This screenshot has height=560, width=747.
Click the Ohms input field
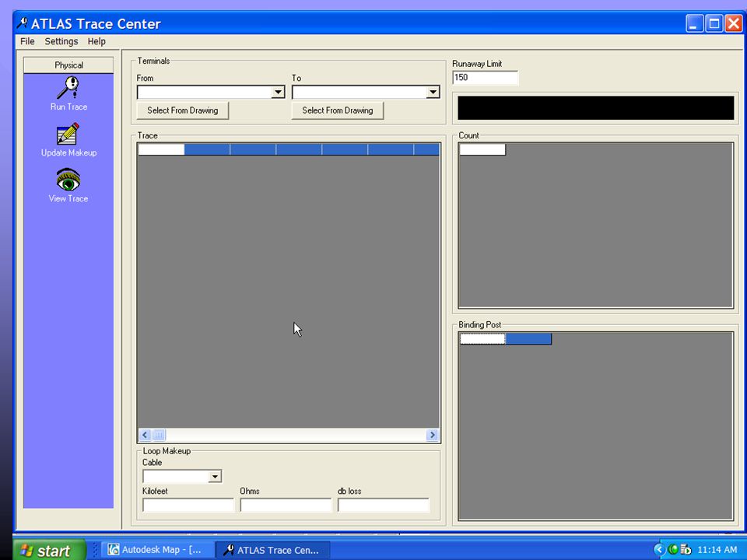pos(286,505)
